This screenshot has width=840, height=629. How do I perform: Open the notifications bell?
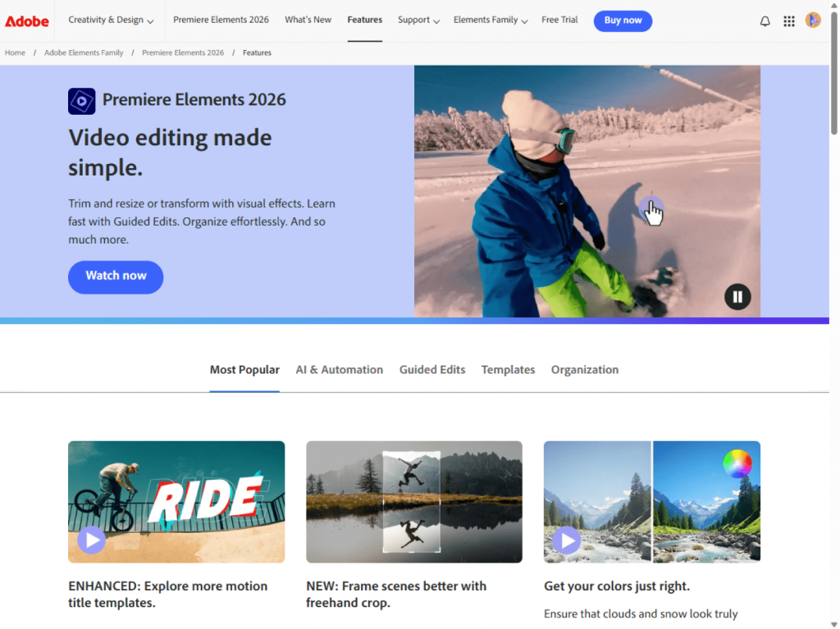point(765,21)
